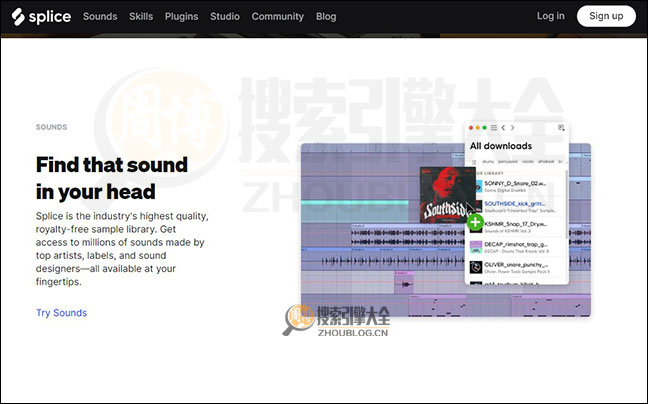This screenshot has width=648, height=404.
Task: Select SONNY_D_Snare_02 sample row
Action: (517, 186)
